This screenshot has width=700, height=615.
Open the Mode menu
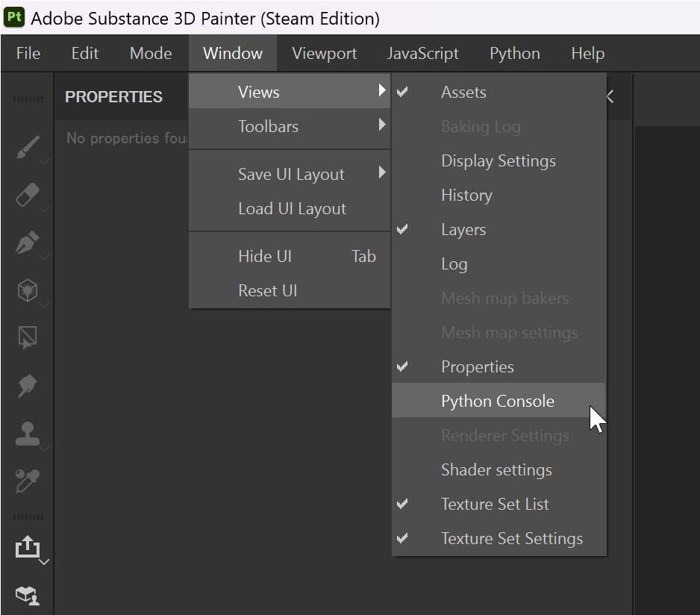click(151, 53)
